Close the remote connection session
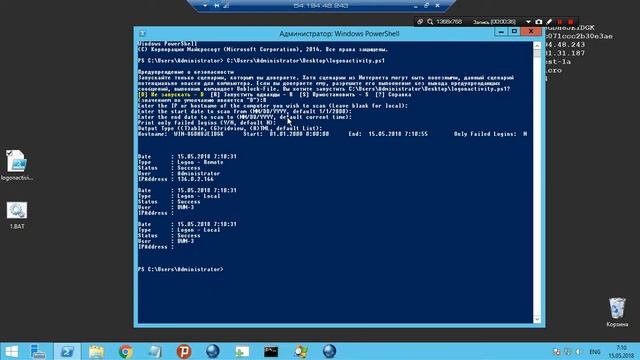 437,6
